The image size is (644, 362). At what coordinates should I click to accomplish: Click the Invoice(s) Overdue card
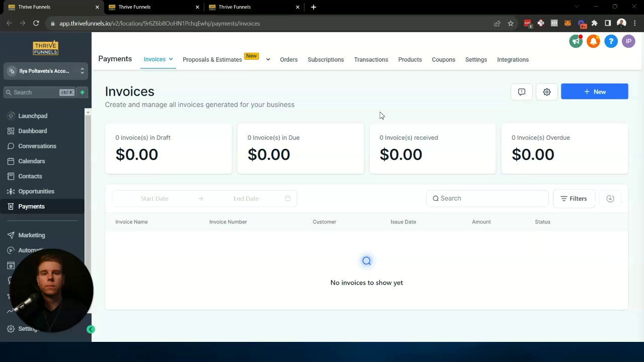click(x=565, y=149)
